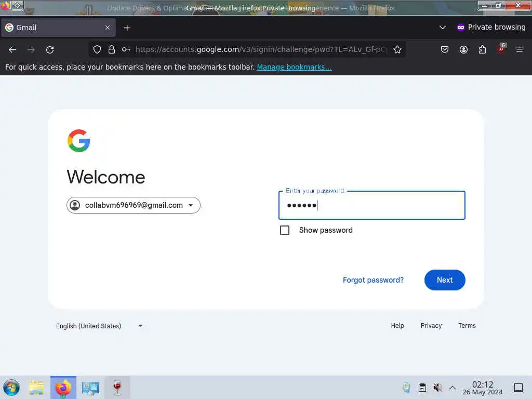Click the Google logo
Viewport: 532px width, 399px height.
pos(79,141)
